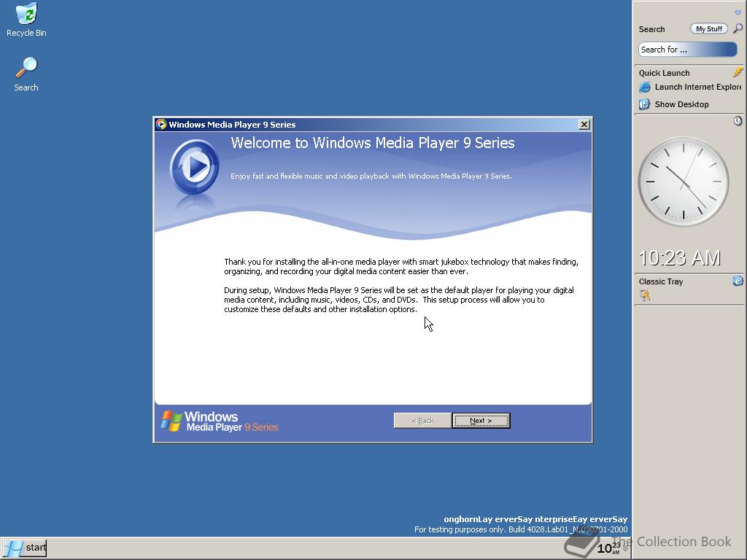Click the Show Desktop label in Quick Launch
This screenshot has width=747, height=560.
coord(681,104)
